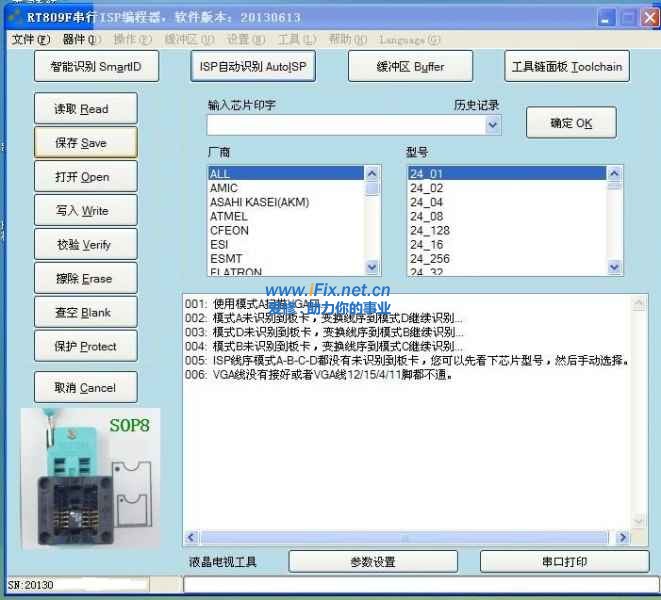Image resolution: width=661 pixels, height=600 pixels.
Task: Click log line 005 about ISP线序模式
Action: (407, 361)
